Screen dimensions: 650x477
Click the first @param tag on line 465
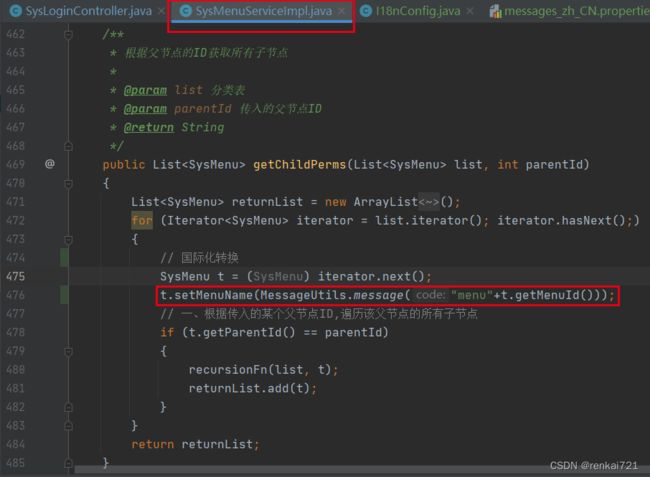click(145, 90)
